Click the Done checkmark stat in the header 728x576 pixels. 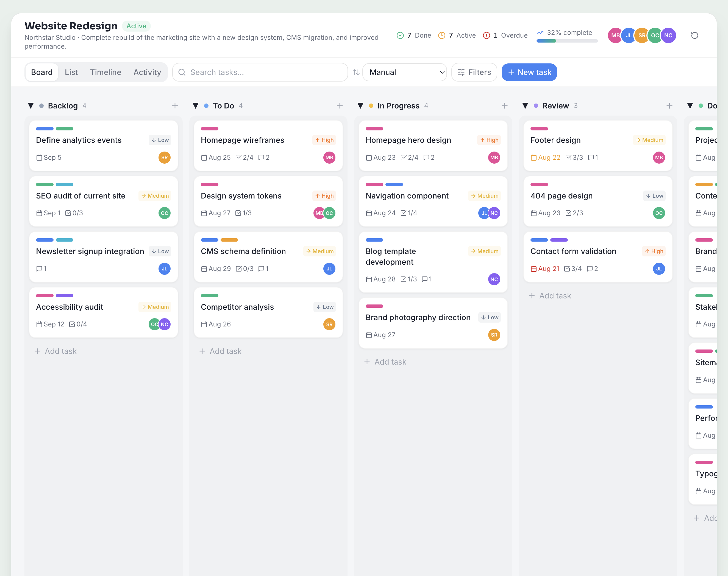(414, 35)
